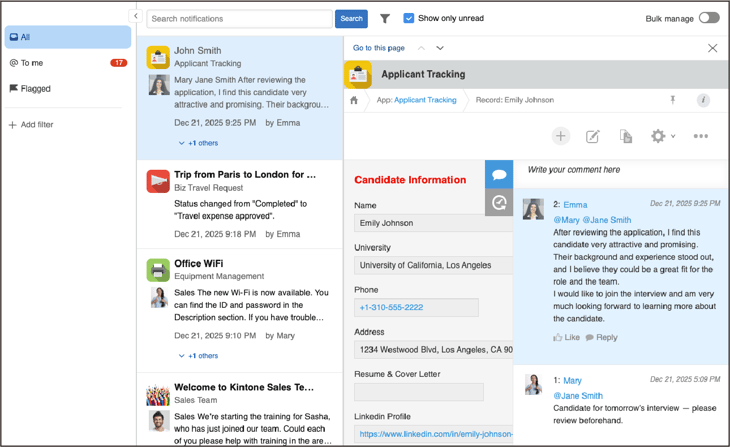Screen dimensions: 730x447
Task: Click the Search notifications input field
Action: point(240,19)
